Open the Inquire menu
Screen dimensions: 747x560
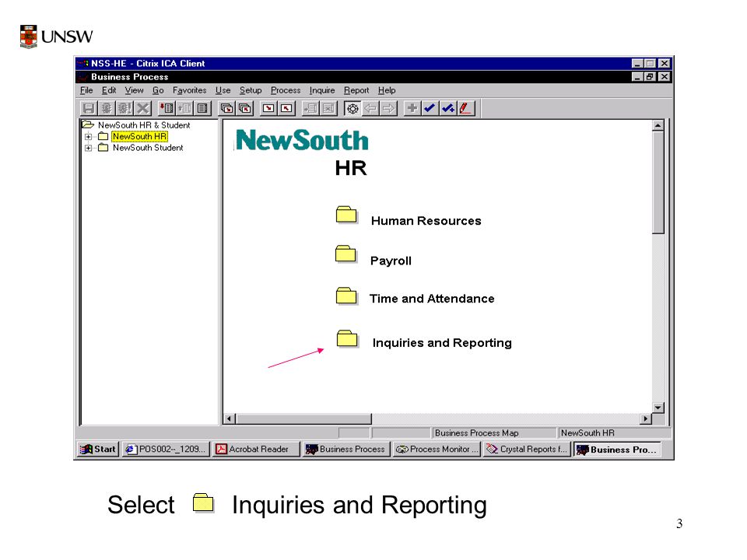click(322, 90)
